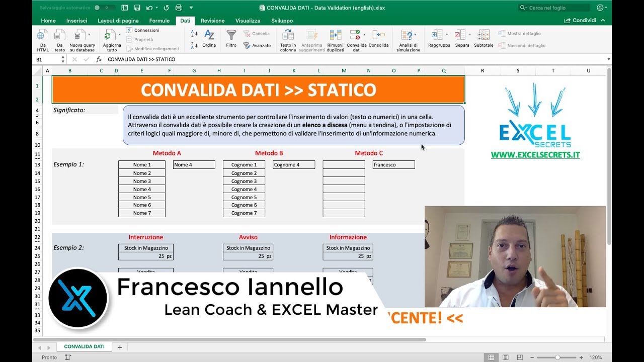Click the Raggruppa group icon

coord(437,35)
